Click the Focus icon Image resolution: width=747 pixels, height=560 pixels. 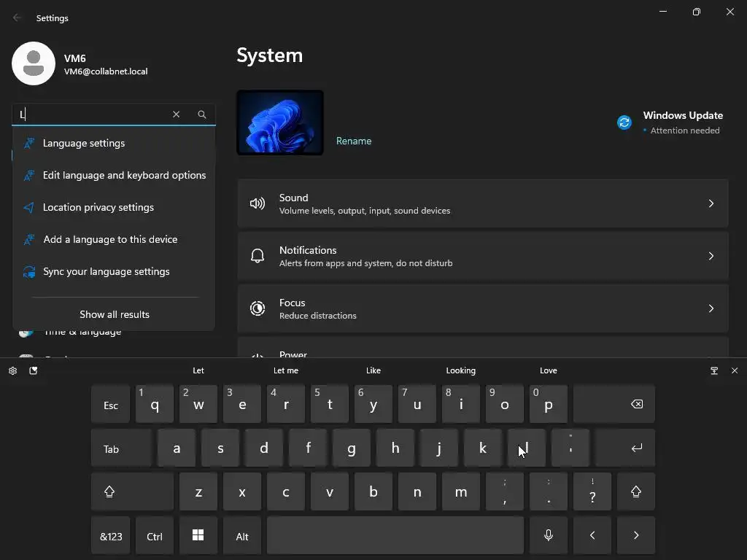pos(258,308)
